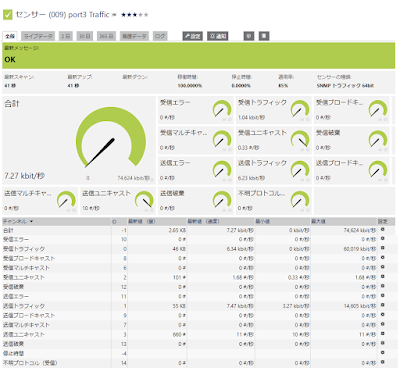This screenshot has width=400, height=371.
Task: Click the green OK status message bar
Action: [x=199, y=55]
